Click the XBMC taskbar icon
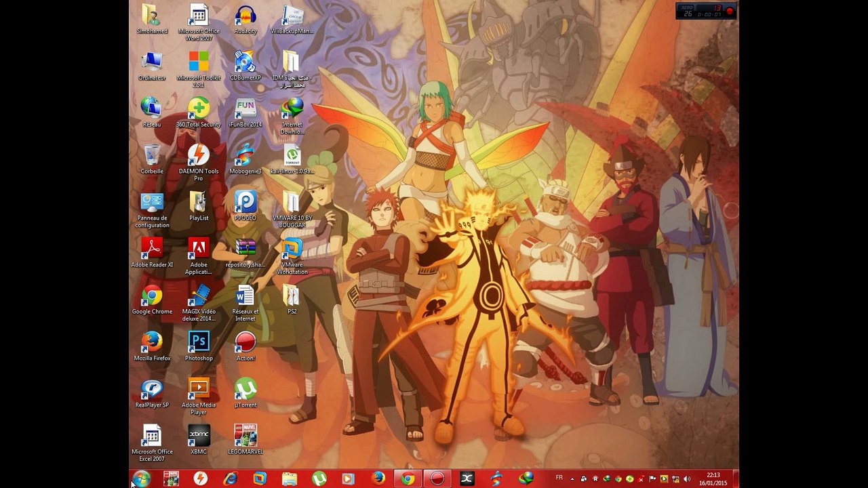 click(467, 479)
